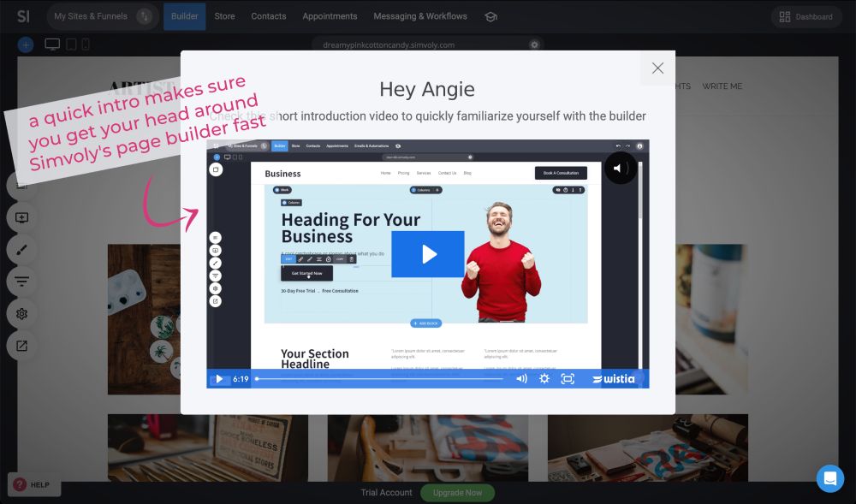
Task: Open the Help button
Action: [x=34, y=484]
